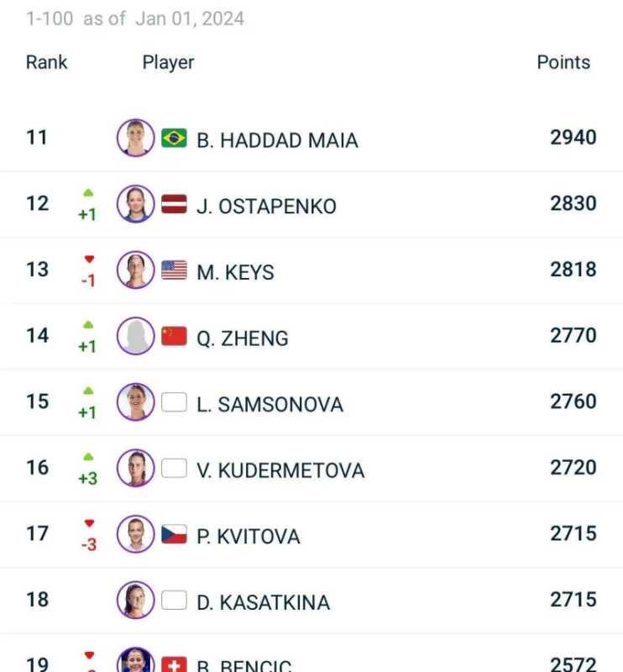
Task: Click the Latvia flag next to Ostapenko
Action: (174, 204)
